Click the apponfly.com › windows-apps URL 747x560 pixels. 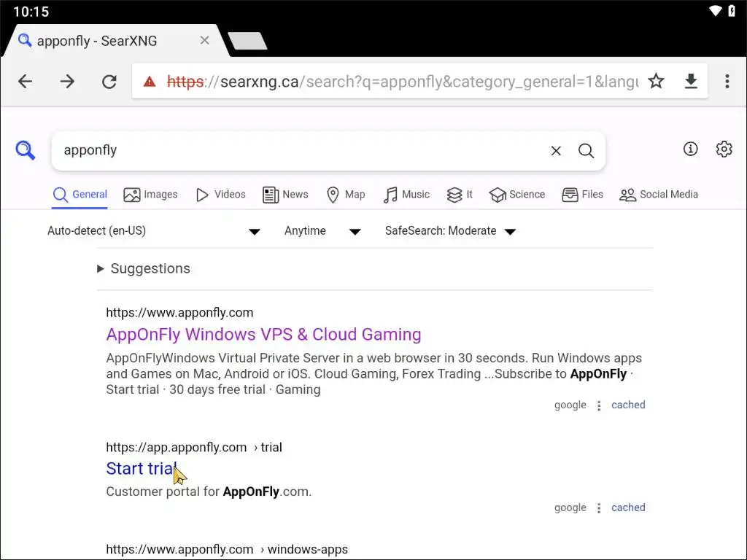click(227, 549)
